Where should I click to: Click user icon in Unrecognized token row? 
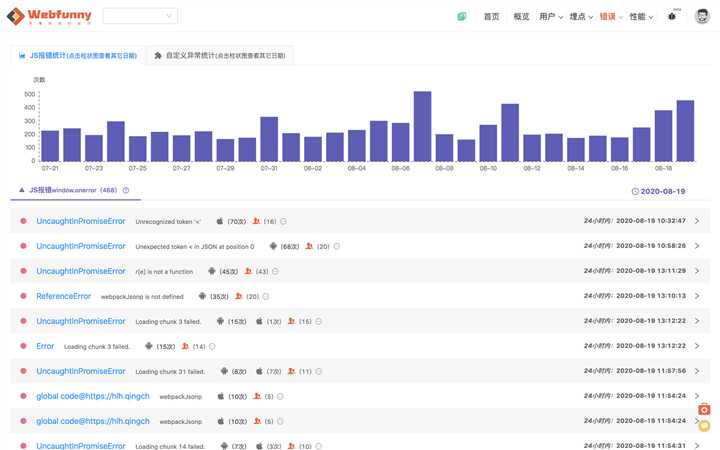click(256, 221)
